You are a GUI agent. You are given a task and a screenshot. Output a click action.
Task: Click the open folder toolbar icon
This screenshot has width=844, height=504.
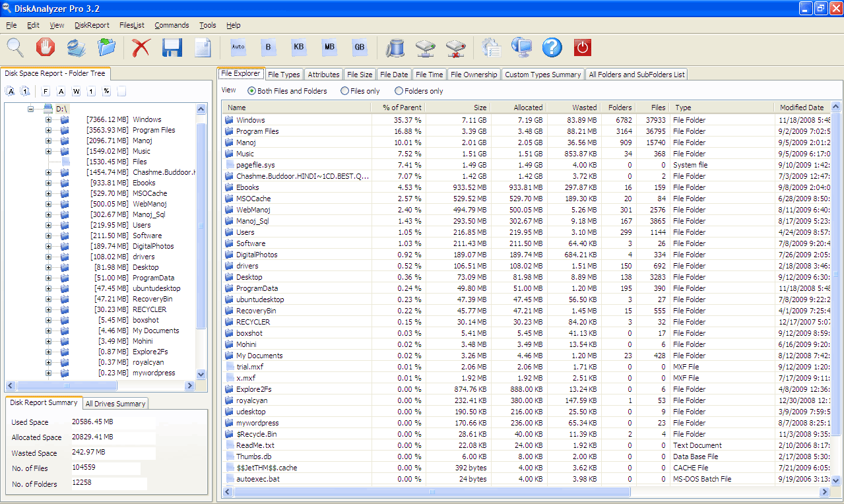(106, 47)
